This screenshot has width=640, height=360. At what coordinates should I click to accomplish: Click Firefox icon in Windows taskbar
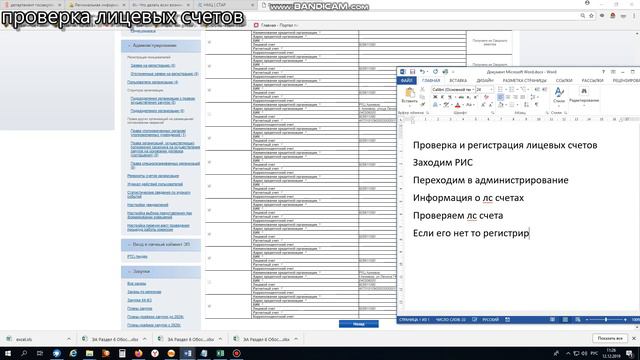coord(138,353)
